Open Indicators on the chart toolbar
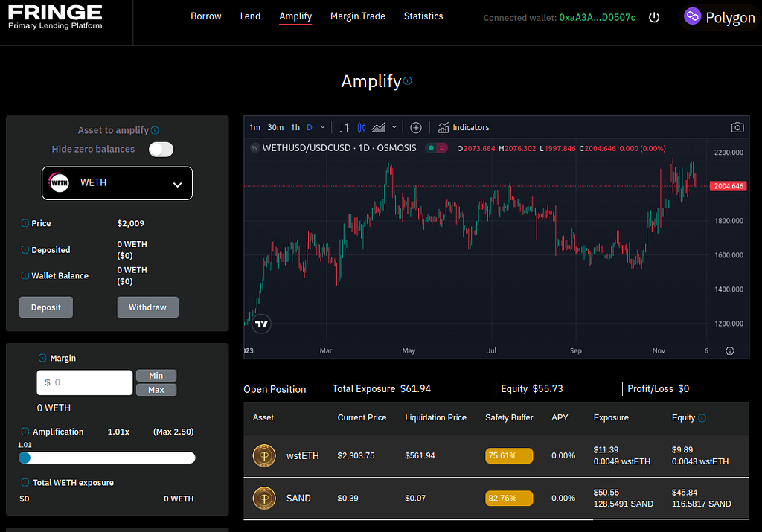The height and width of the screenshot is (532, 762). pos(464,127)
